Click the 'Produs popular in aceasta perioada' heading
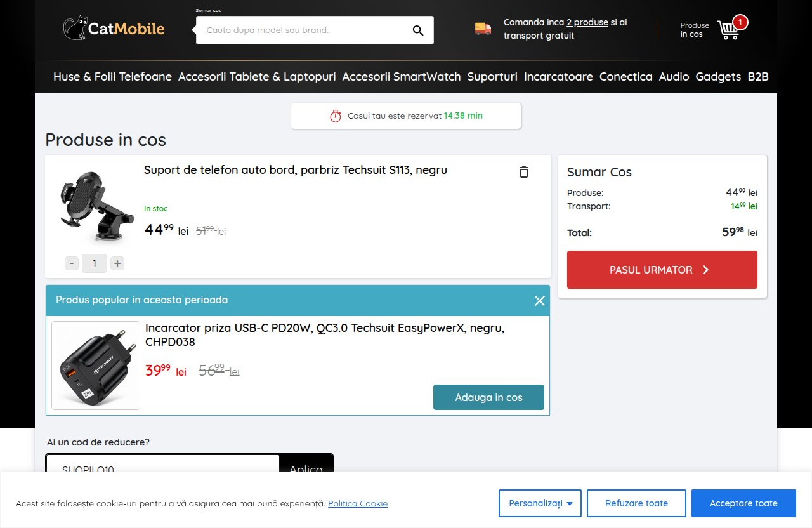The image size is (812, 528). (142, 300)
